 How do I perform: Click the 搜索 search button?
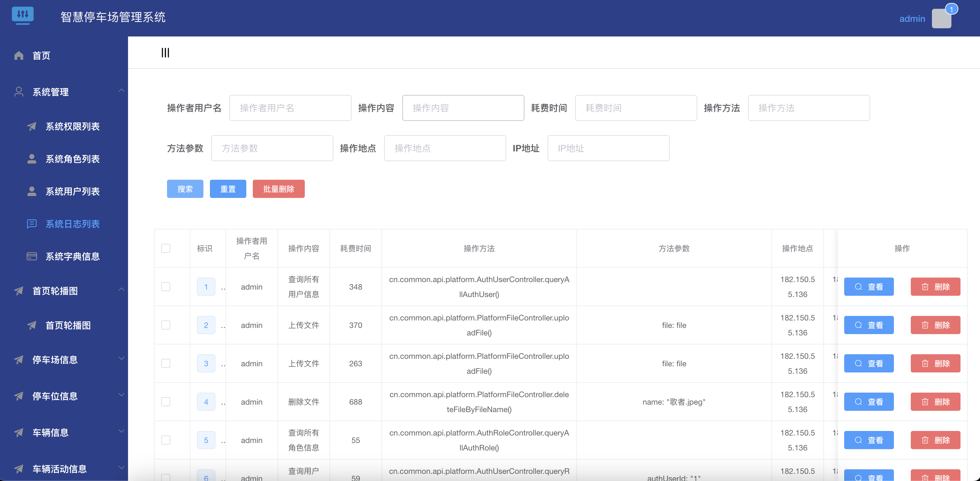[185, 189]
